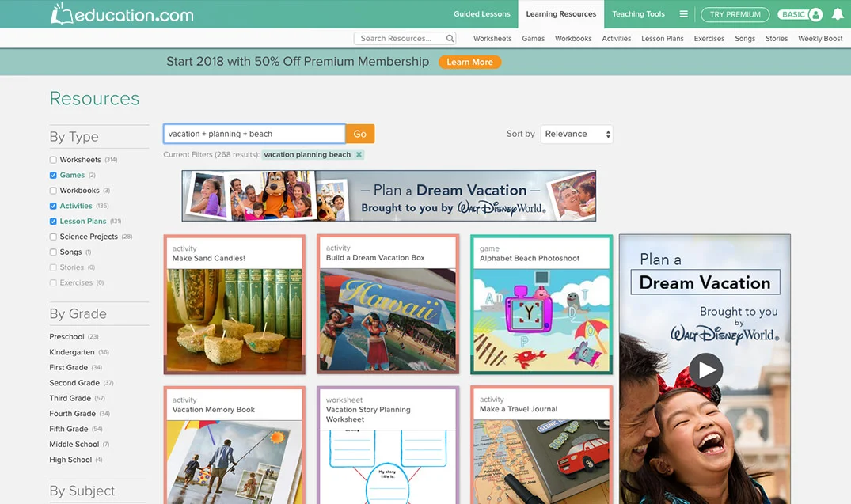
Task: Open the Teaching Tools tab
Action: coord(638,14)
